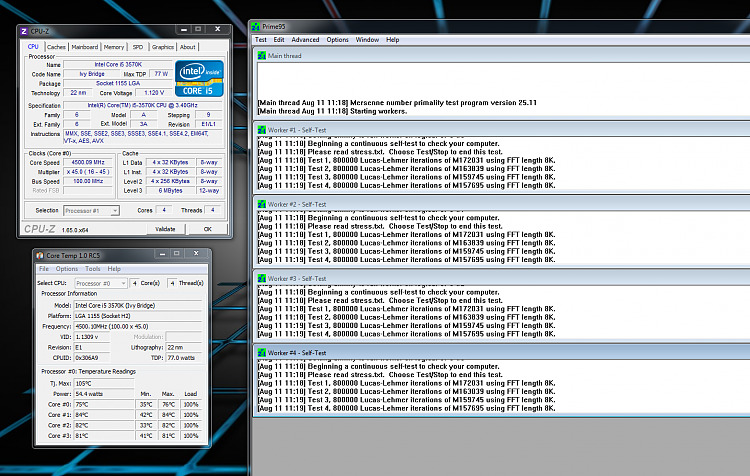Click the Code Name field Ivy Bridge
Screen dimensions: 750x476
[x=92, y=74]
